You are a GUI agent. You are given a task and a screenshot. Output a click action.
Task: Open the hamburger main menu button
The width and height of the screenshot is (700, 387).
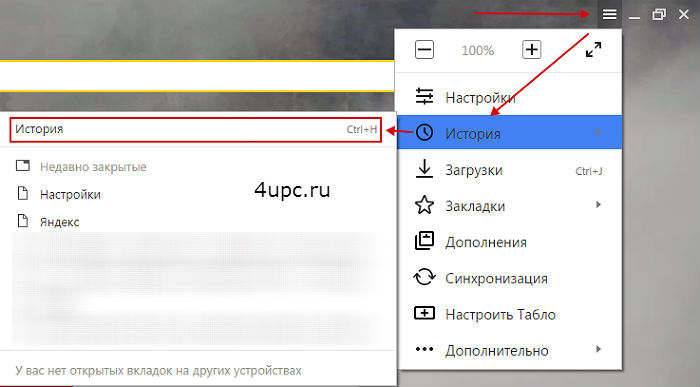click(609, 14)
